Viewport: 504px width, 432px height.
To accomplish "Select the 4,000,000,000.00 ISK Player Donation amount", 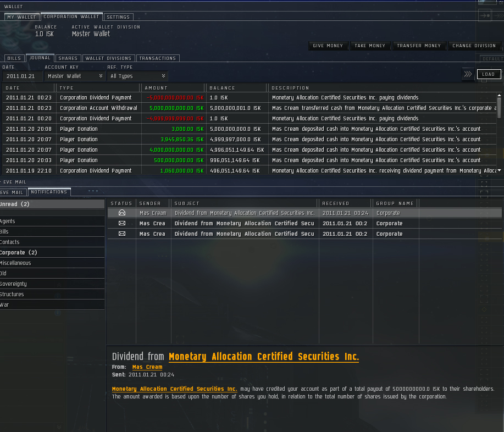I will (176, 150).
